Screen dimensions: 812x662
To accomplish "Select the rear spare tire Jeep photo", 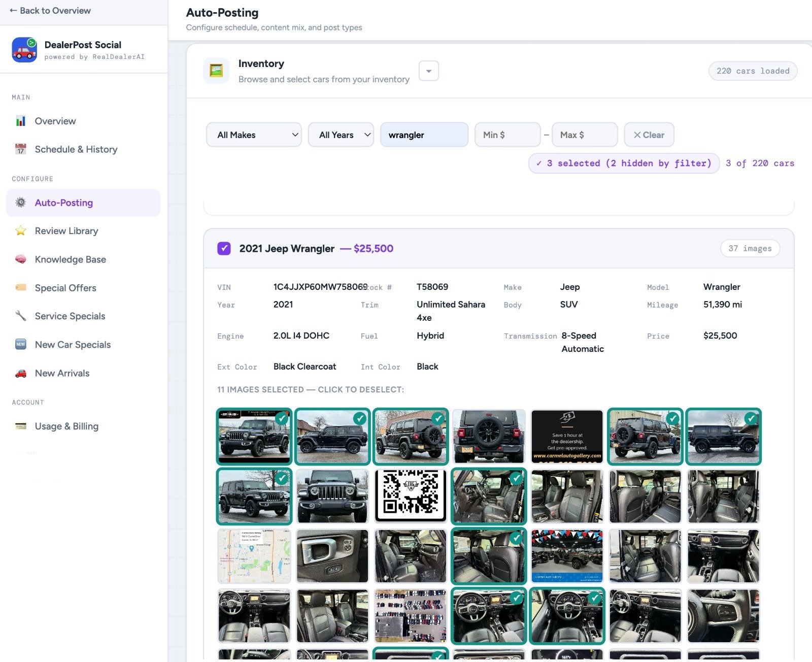I will (489, 437).
